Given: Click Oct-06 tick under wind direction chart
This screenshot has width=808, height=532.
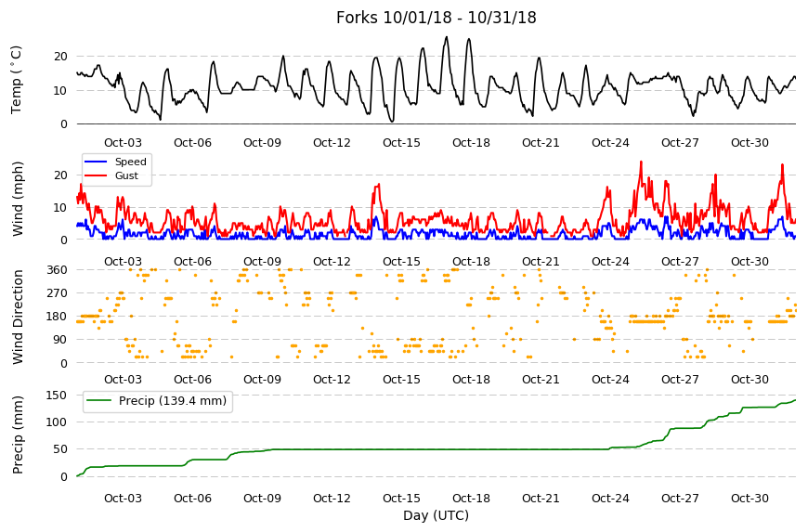Looking at the screenshot, I should pos(192,380).
